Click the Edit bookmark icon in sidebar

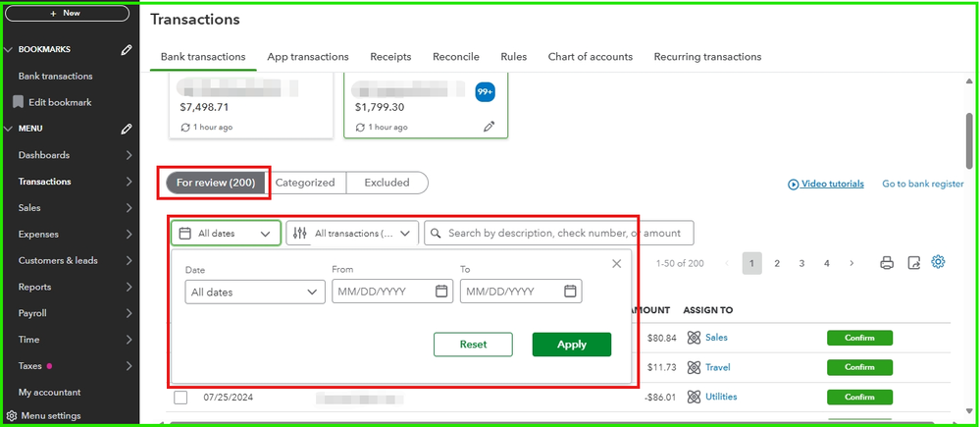tap(18, 102)
